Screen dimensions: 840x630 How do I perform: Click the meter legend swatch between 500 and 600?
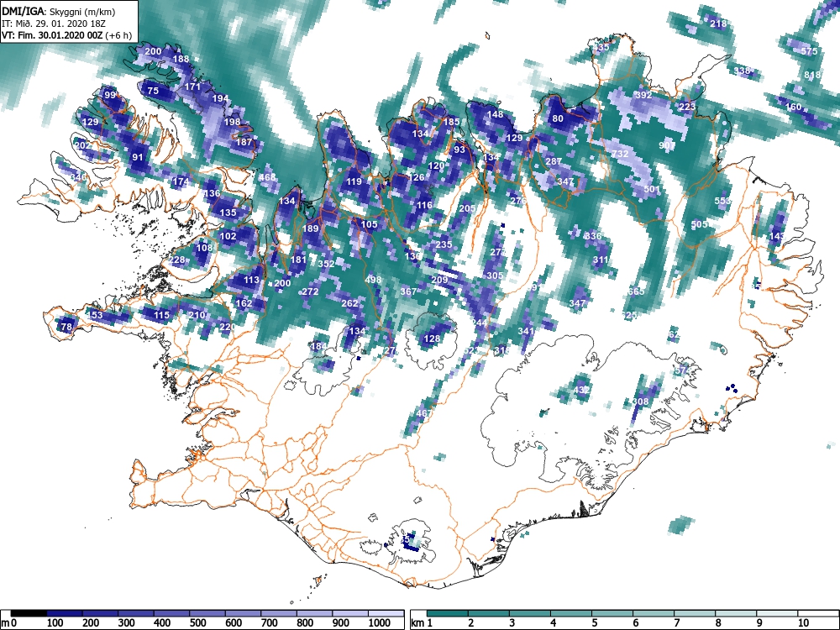[x=207, y=613]
